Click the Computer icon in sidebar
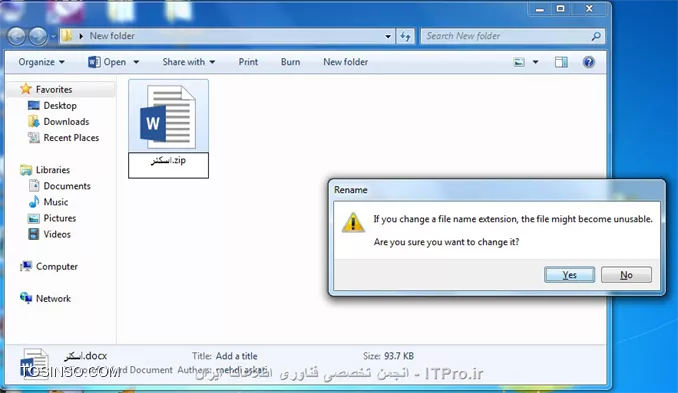 click(26, 266)
